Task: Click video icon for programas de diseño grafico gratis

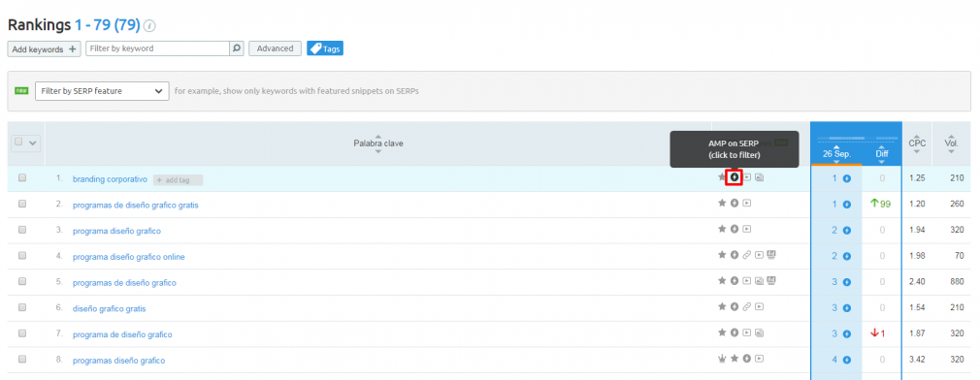Action: (x=746, y=203)
